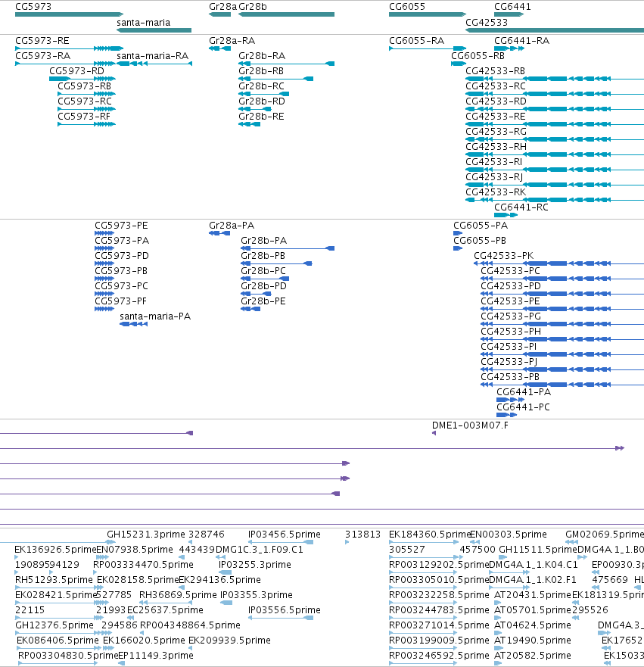Select protein CG42533-PB
The height and width of the screenshot is (667, 644).
[x=562, y=385]
